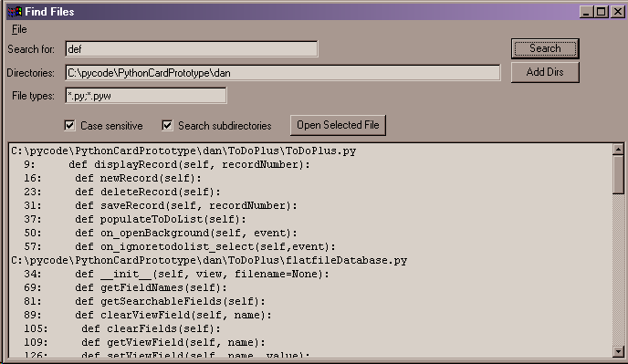Click the Add Dirs button
628x364 pixels.
click(545, 72)
